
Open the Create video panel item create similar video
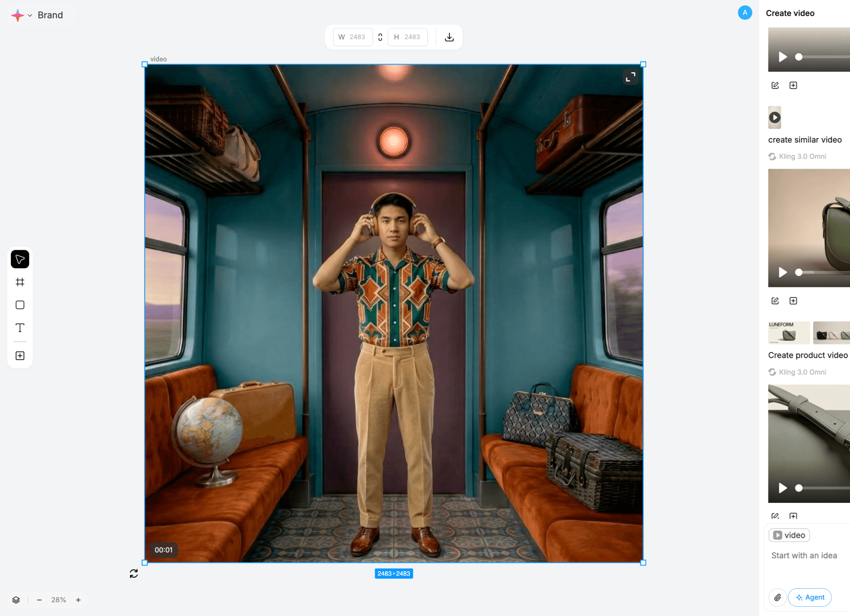click(x=805, y=139)
